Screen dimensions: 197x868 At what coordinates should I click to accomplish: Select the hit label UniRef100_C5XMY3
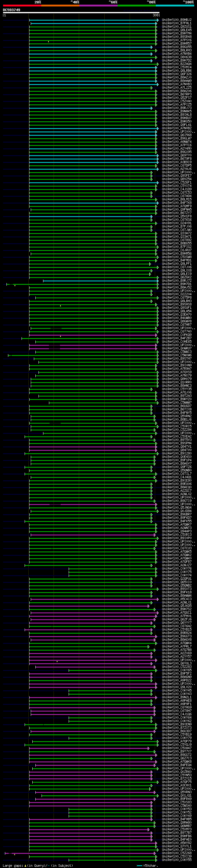[x=177, y=830]
